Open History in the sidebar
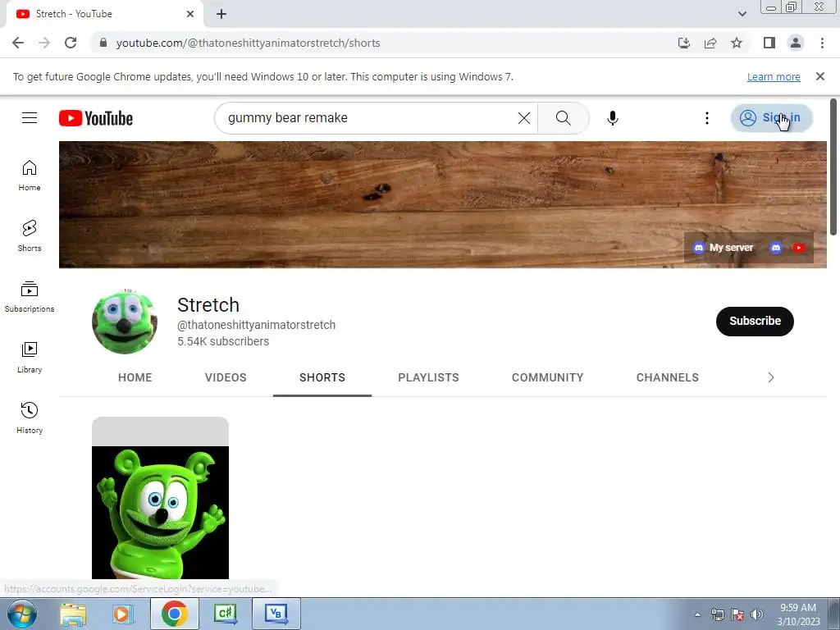This screenshot has height=630, width=840. (30, 418)
